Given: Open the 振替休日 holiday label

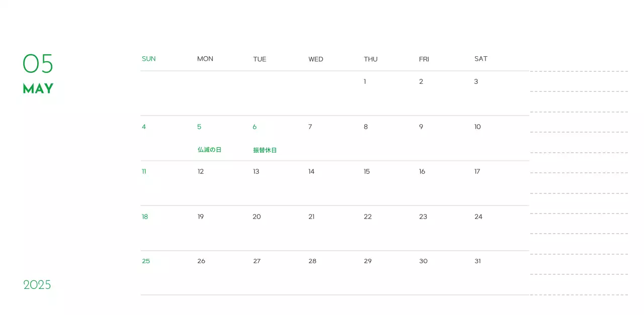Looking at the screenshot, I should click(265, 150).
